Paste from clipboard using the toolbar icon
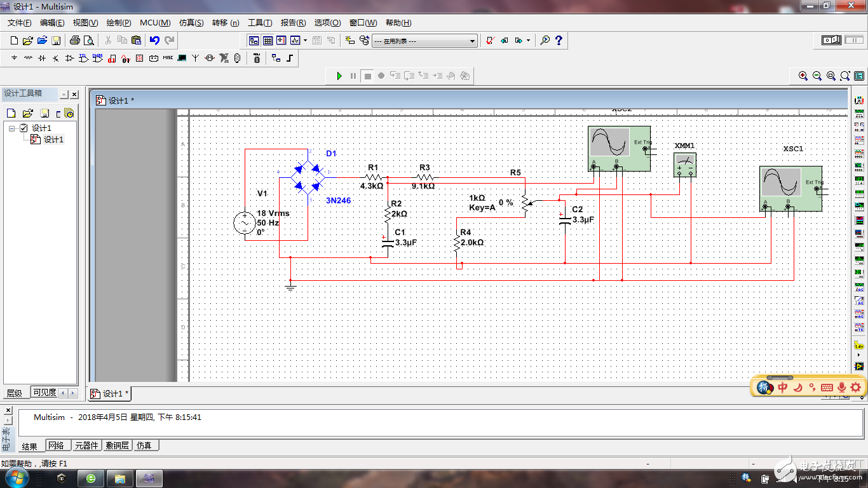This screenshot has width=868, height=488. click(136, 41)
